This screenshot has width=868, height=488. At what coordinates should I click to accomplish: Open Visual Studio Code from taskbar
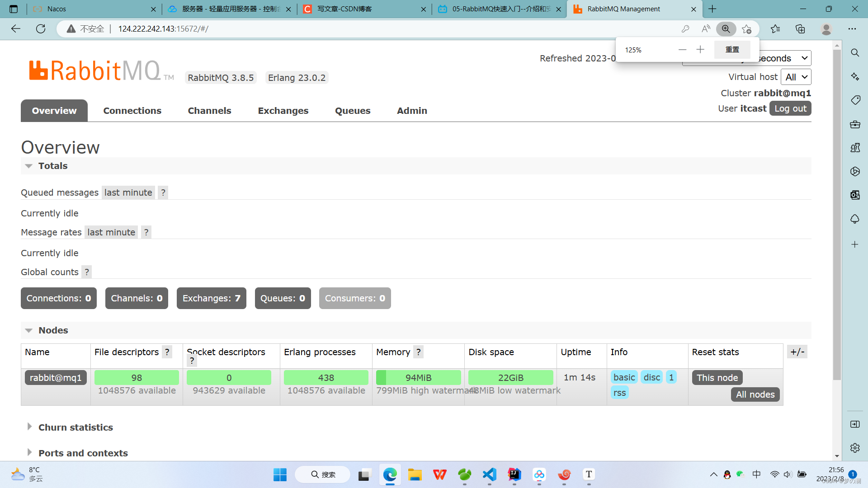click(490, 474)
